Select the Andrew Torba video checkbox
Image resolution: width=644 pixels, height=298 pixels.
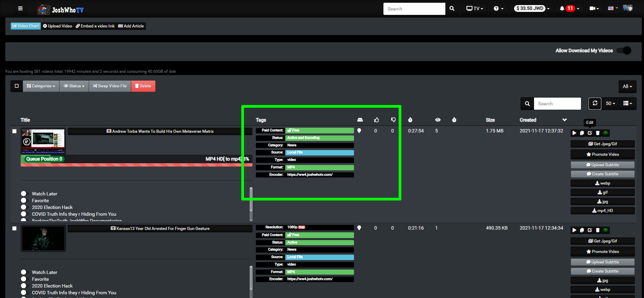click(x=14, y=131)
